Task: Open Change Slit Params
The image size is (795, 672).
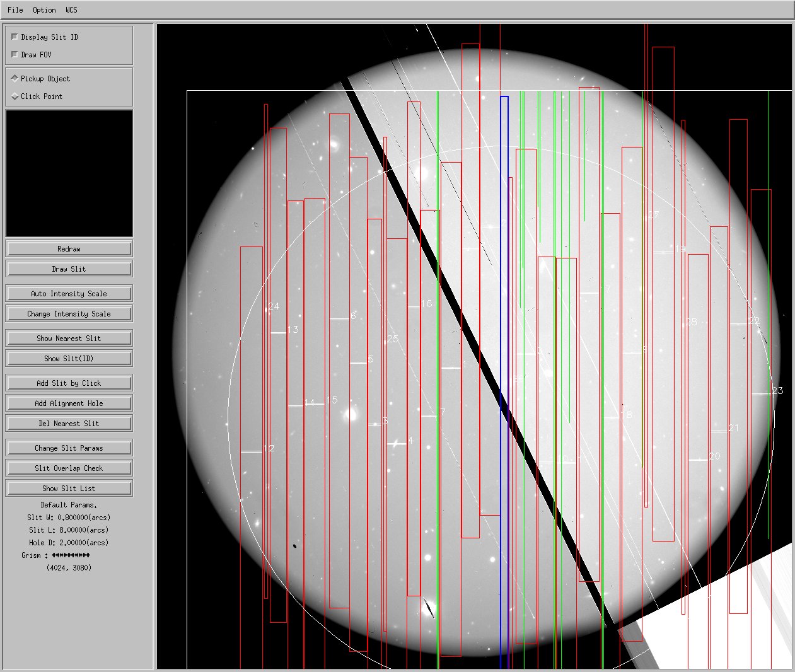Action: pos(69,448)
